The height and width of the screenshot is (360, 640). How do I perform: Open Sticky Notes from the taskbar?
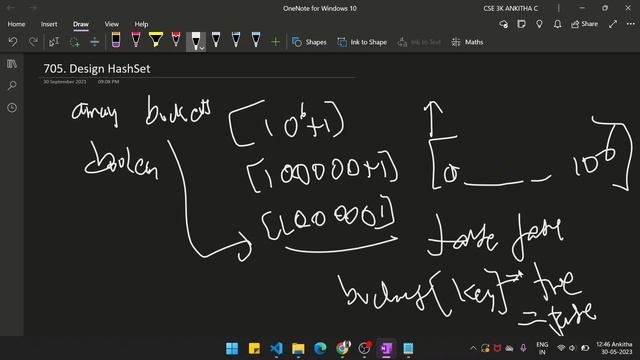point(254,348)
